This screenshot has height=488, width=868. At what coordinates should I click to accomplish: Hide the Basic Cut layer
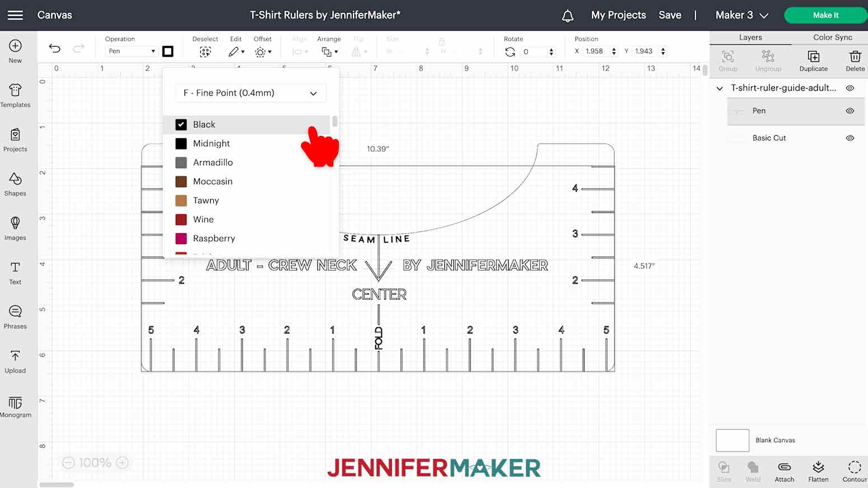coord(850,138)
